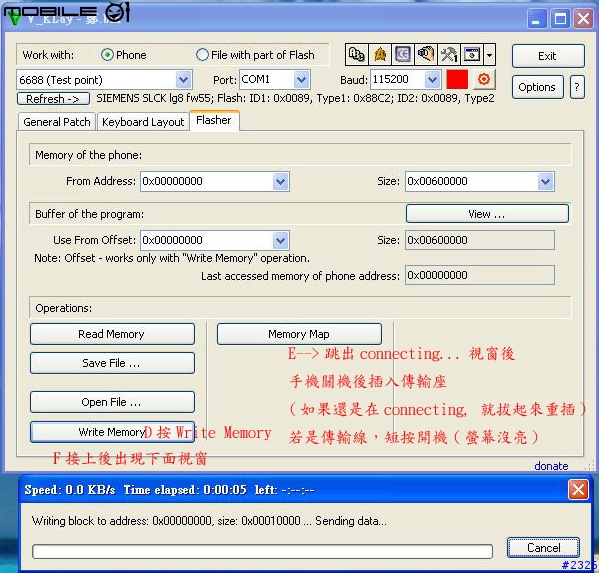599x573 pixels.
Task: Expand the memory Size 0x00600000 dropdown
Action: [x=545, y=181]
